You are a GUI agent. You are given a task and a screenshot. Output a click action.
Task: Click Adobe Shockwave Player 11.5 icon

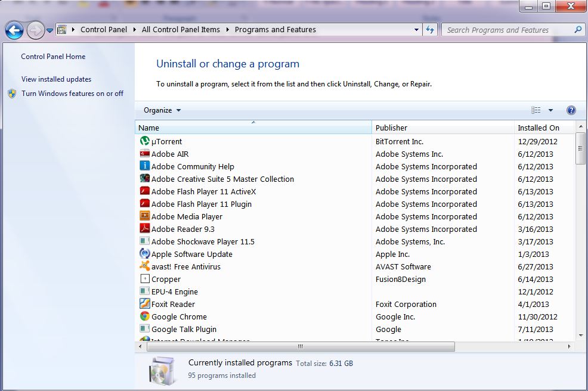[145, 241]
